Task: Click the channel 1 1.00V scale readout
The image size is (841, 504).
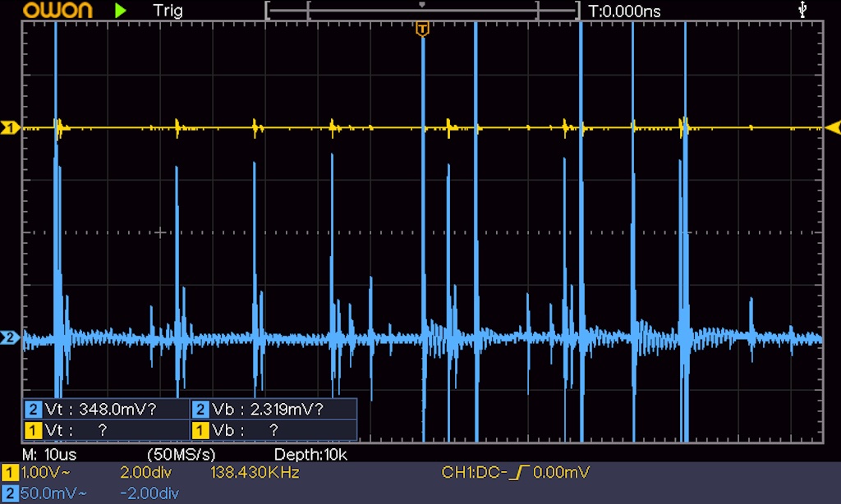Action: point(45,472)
